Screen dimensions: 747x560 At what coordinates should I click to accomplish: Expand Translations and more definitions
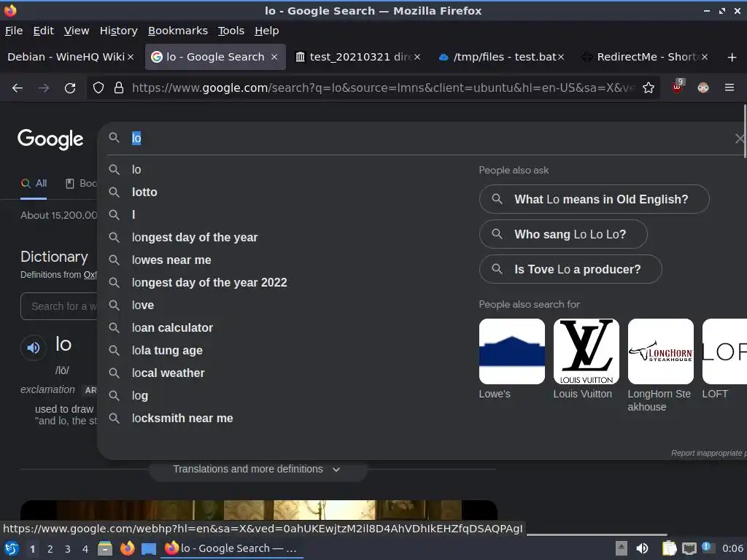coord(258,470)
